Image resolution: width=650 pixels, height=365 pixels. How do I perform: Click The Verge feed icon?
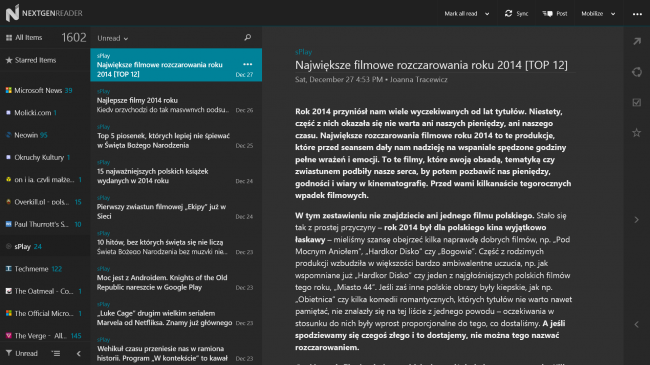point(9,336)
